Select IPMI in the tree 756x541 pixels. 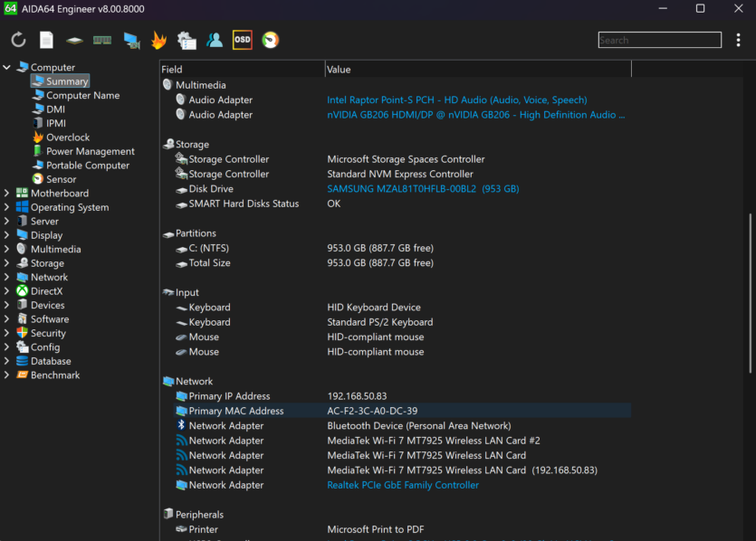click(56, 123)
